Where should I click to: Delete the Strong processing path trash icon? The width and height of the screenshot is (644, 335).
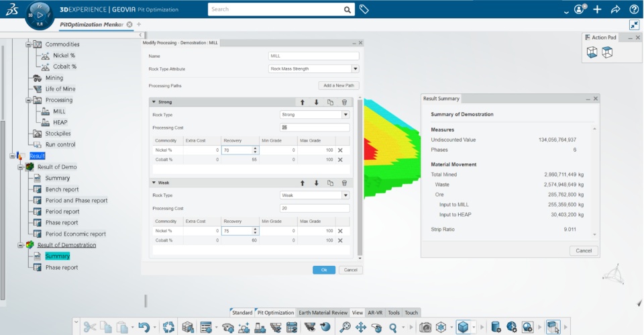(344, 102)
